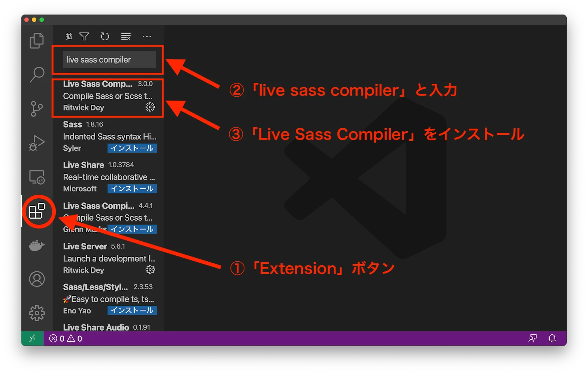The image size is (588, 374).
Task: Open the gear menu for Live Server
Action: tap(150, 269)
